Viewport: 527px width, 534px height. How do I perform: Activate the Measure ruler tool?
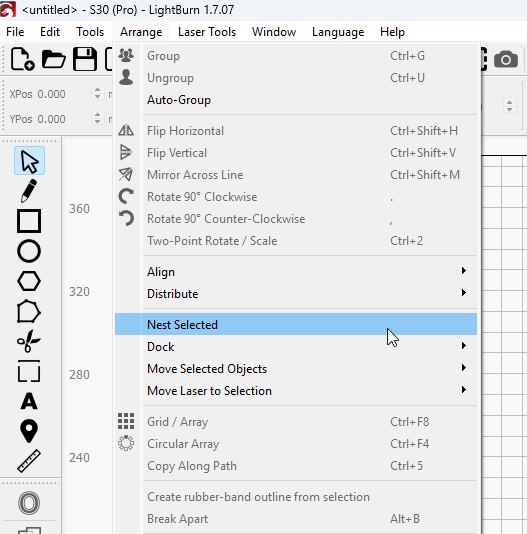(29, 461)
